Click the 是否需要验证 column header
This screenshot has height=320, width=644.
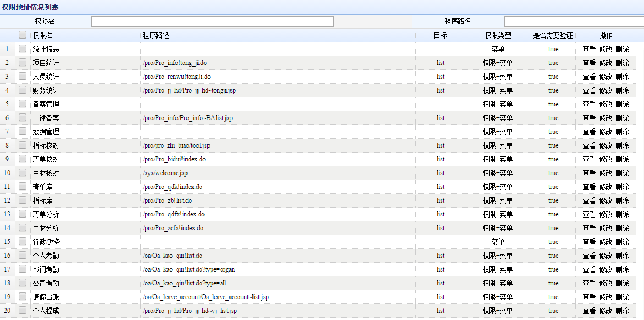click(x=553, y=35)
